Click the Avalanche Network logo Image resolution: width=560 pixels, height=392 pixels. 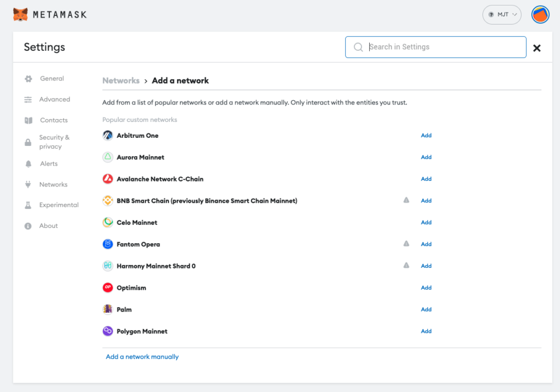[x=108, y=179]
